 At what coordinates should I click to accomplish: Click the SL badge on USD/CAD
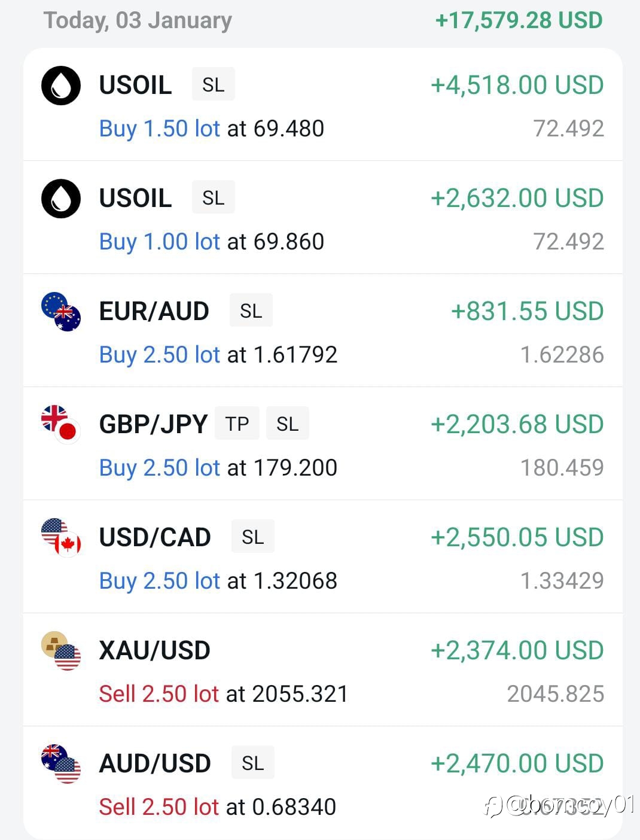pos(253,537)
